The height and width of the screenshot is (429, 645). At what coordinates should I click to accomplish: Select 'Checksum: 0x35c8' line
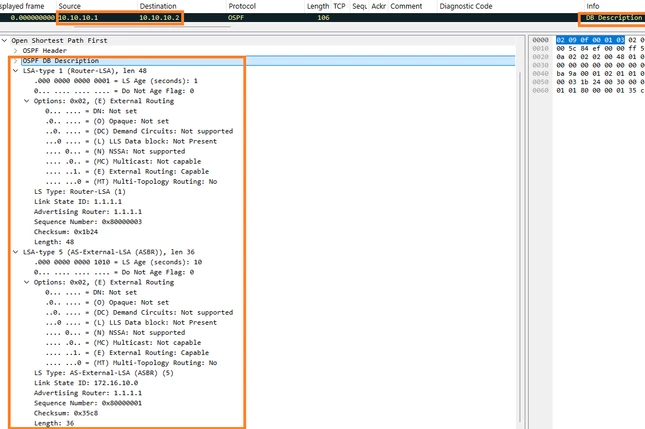[x=66, y=413]
